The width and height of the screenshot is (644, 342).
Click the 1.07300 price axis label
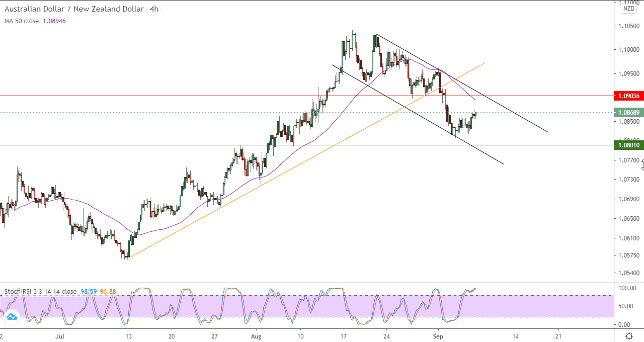pos(629,180)
